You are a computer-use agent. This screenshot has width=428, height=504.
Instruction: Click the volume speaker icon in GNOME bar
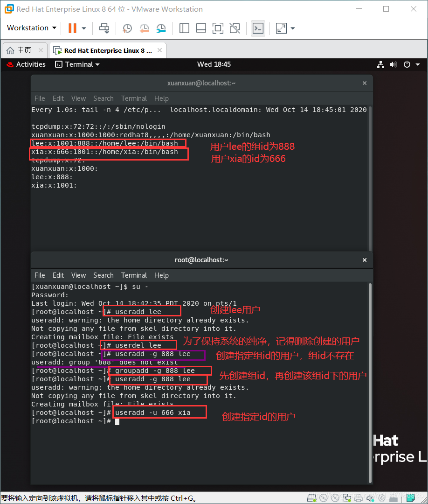click(x=393, y=64)
